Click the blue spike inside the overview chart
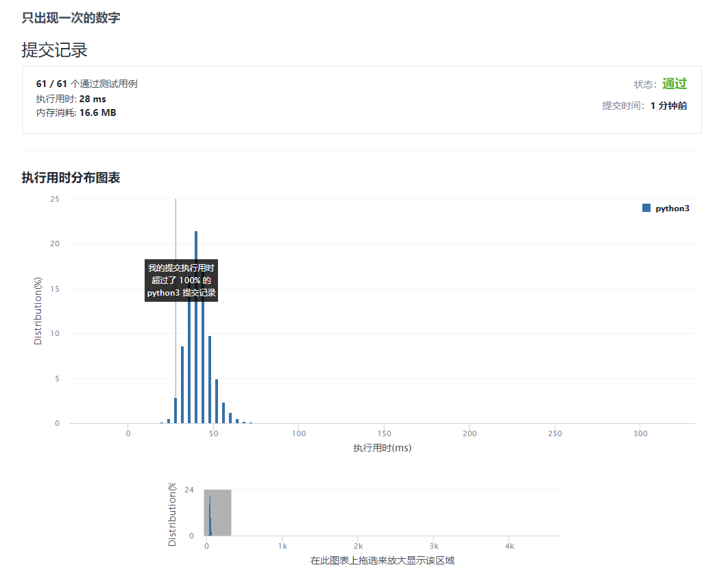 pyautogui.click(x=210, y=515)
